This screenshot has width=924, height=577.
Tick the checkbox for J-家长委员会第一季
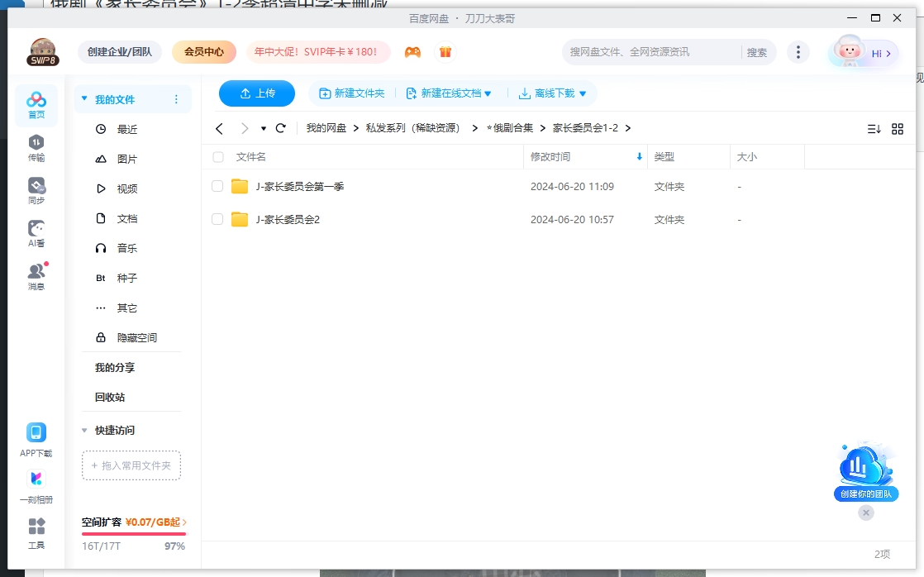click(217, 187)
